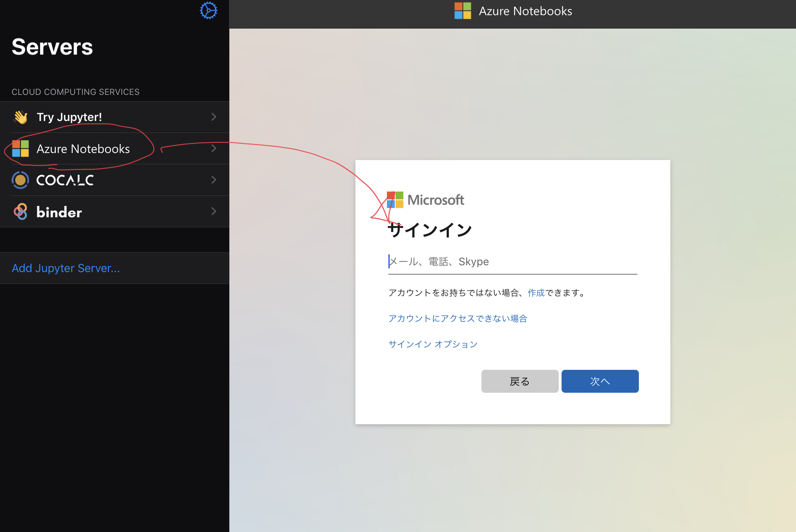Viewport: 796px width, 532px height.
Task: Click the CoCalc circular logo icon
Action: tap(20, 180)
